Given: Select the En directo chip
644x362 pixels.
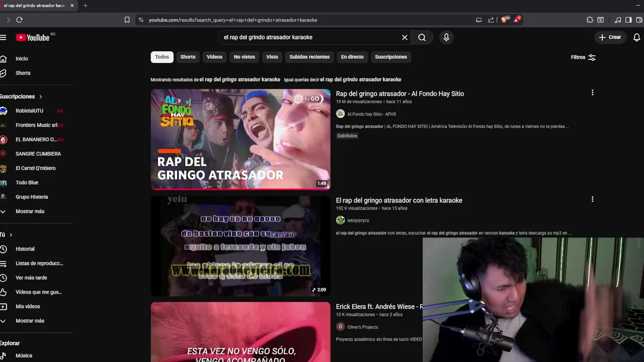Looking at the screenshot, I should pos(352,57).
